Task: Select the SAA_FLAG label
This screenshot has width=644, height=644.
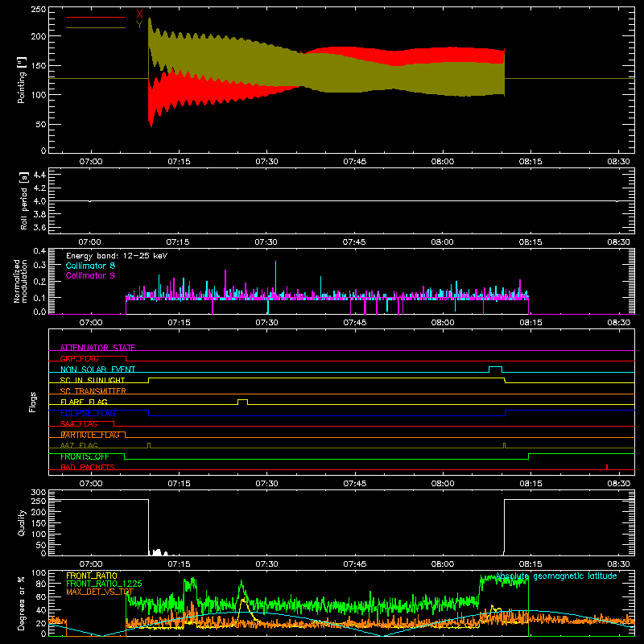Action: 79,424
